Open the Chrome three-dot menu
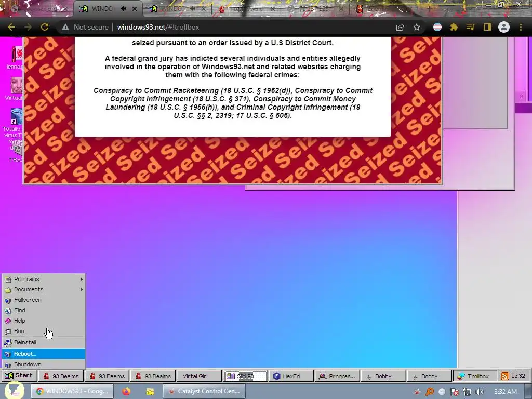532x399 pixels. click(x=521, y=27)
